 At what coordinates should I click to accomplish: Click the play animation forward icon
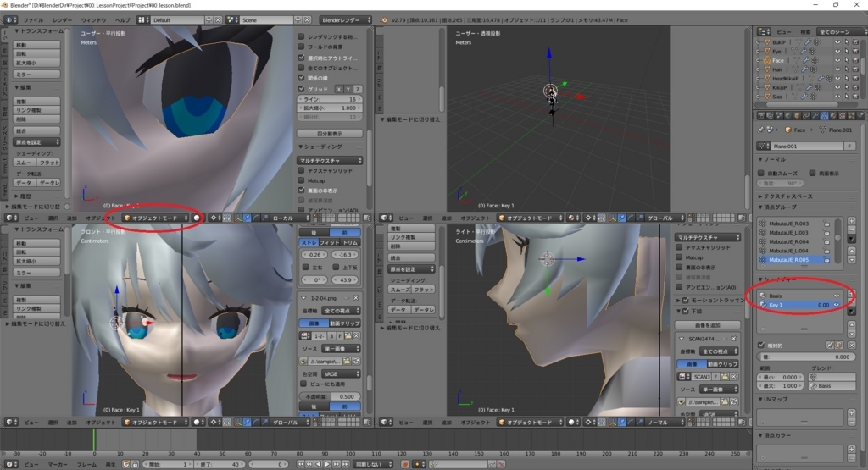pos(327,464)
